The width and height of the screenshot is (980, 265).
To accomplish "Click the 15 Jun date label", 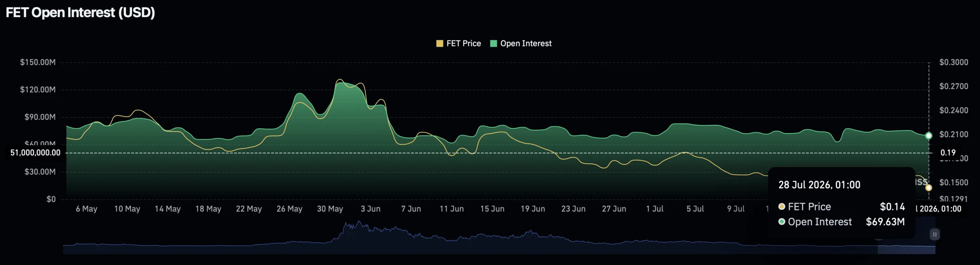I will tap(492, 209).
